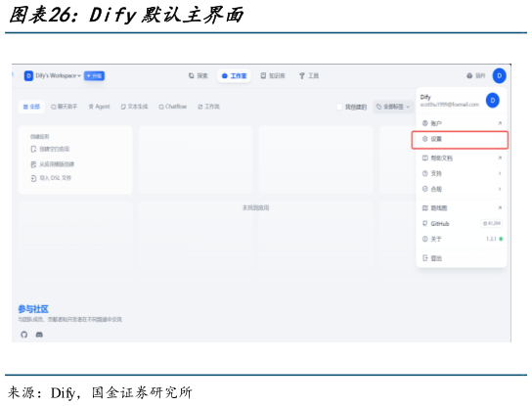This screenshot has width=532, height=406.
Task: Switch to the Agent tab
Action: [x=100, y=107]
